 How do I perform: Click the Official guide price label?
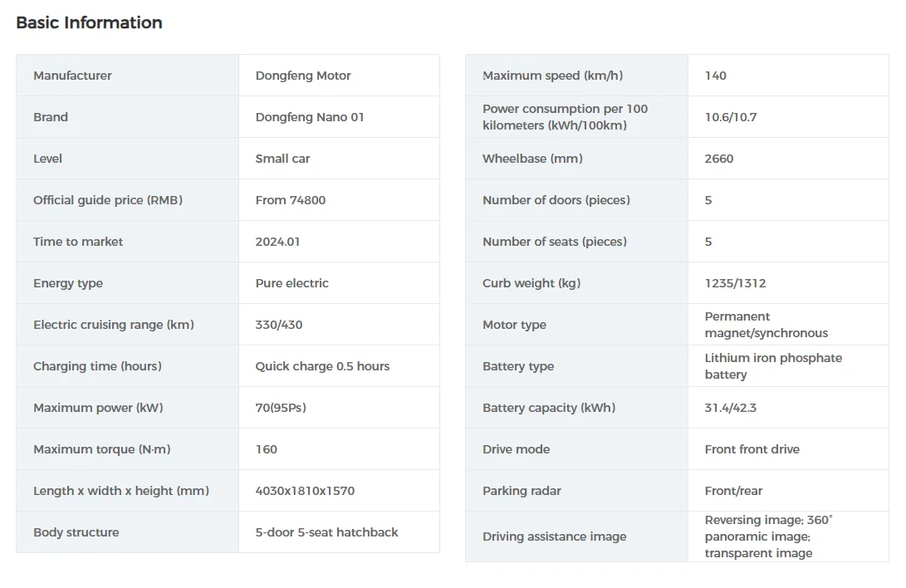[x=108, y=200]
